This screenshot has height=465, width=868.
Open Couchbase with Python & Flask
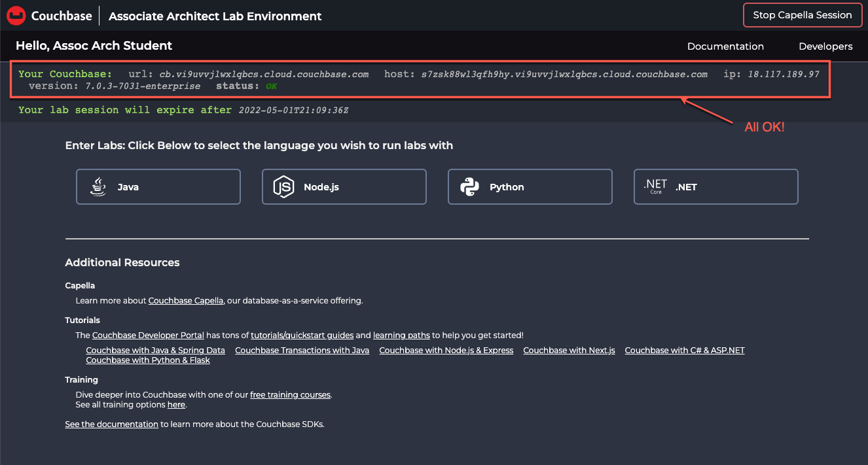[148, 360]
